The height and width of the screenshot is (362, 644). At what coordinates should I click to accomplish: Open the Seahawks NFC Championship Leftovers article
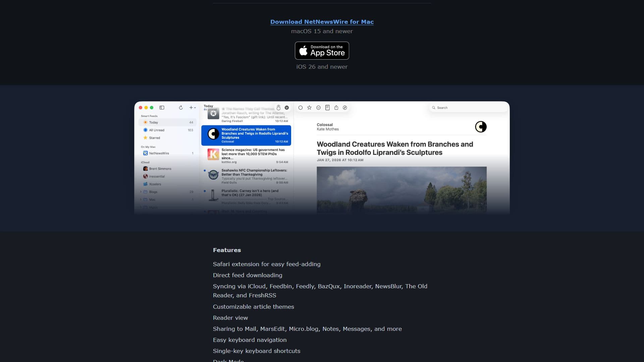[247, 176]
